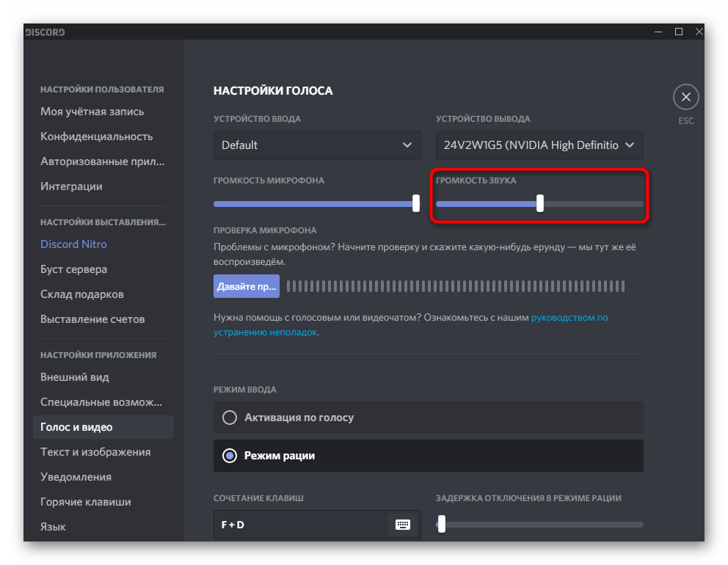Click the Discord logo in title bar

45,32
